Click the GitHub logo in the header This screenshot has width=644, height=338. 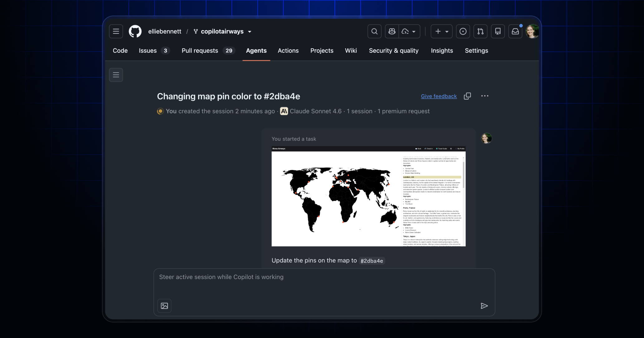click(x=135, y=31)
